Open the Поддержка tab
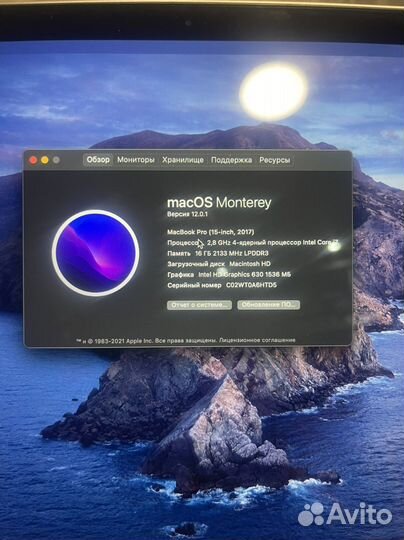This screenshot has height=540, width=404. pos(231,160)
